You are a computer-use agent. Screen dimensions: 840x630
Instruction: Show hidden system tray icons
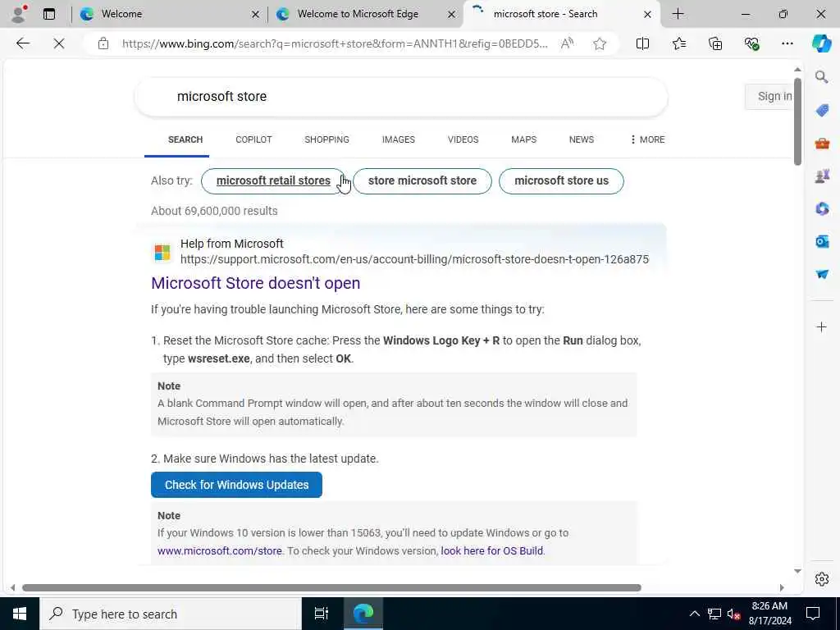[694, 614]
